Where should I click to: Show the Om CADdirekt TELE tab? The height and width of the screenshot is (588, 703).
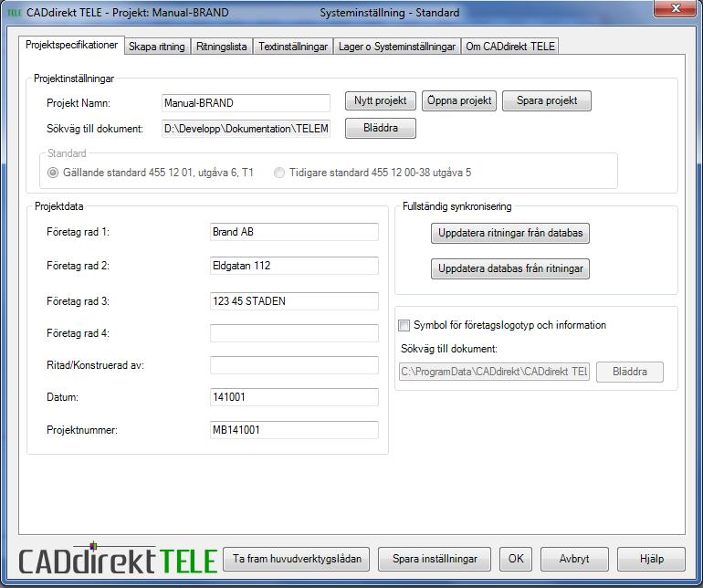510,47
